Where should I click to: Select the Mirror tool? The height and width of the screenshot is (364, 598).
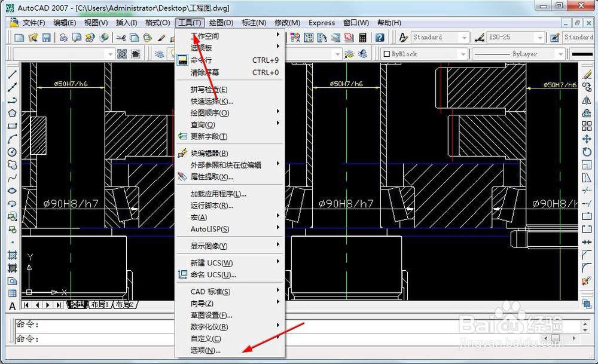587,100
